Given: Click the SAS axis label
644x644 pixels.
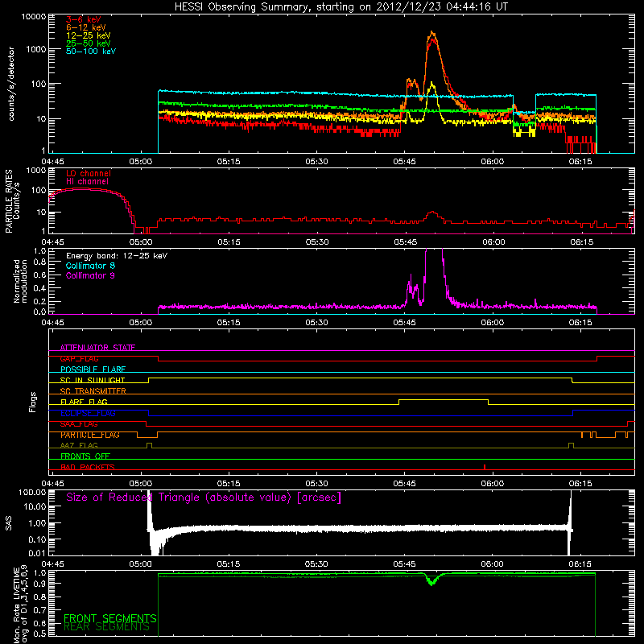Looking at the screenshot, I should pyautogui.click(x=9, y=522).
